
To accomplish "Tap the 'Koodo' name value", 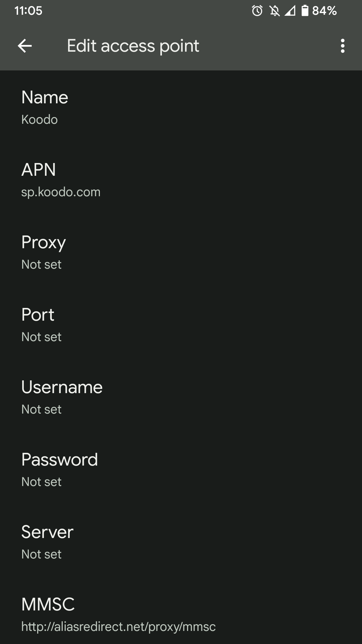I will (40, 120).
